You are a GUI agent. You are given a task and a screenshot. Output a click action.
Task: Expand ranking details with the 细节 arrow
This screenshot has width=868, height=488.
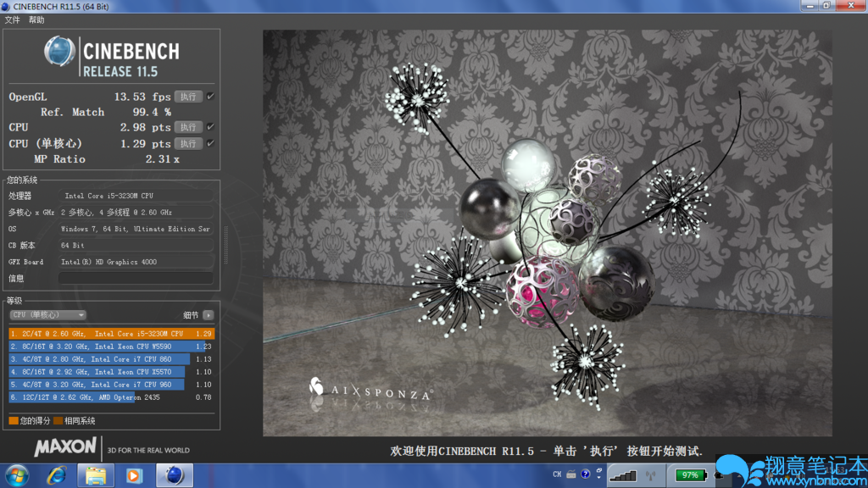[209, 315]
